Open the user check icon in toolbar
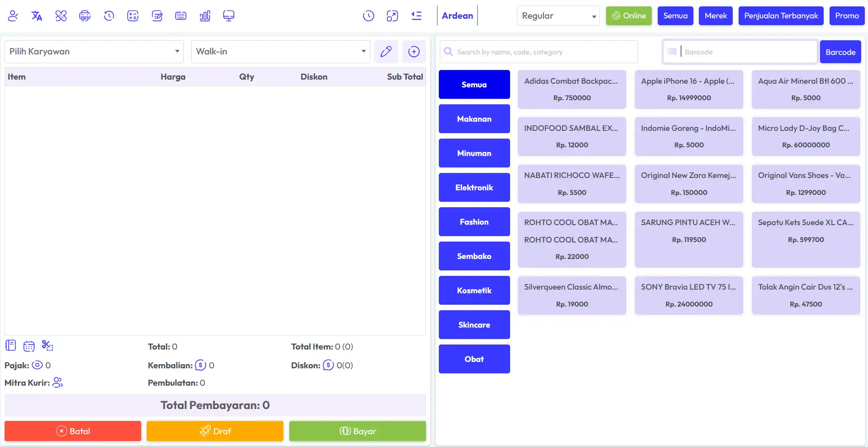The height and width of the screenshot is (447, 868). pyautogui.click(x=13, y=16)
